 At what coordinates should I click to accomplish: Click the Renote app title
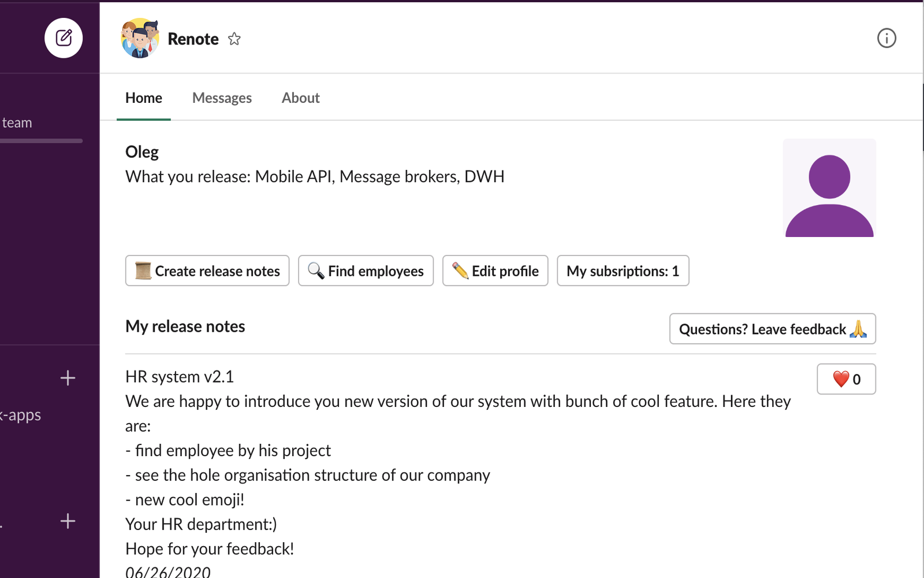pyautogui.click(x=193, y=39)
